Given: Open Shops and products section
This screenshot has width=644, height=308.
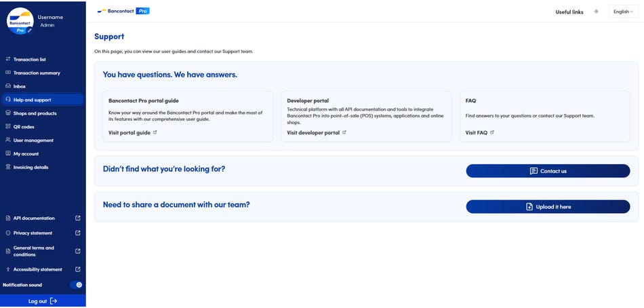Looking at the screenshot, I should pos(35,113).
